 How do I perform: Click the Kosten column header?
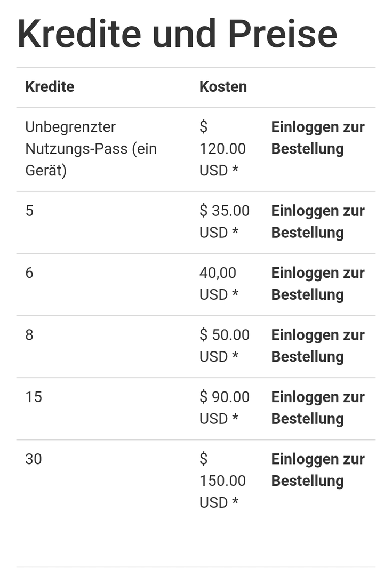pos(223,87)
